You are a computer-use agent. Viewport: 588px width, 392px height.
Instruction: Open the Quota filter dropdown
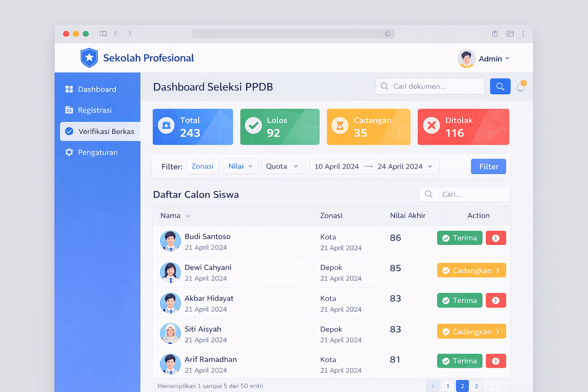[283, 166]
